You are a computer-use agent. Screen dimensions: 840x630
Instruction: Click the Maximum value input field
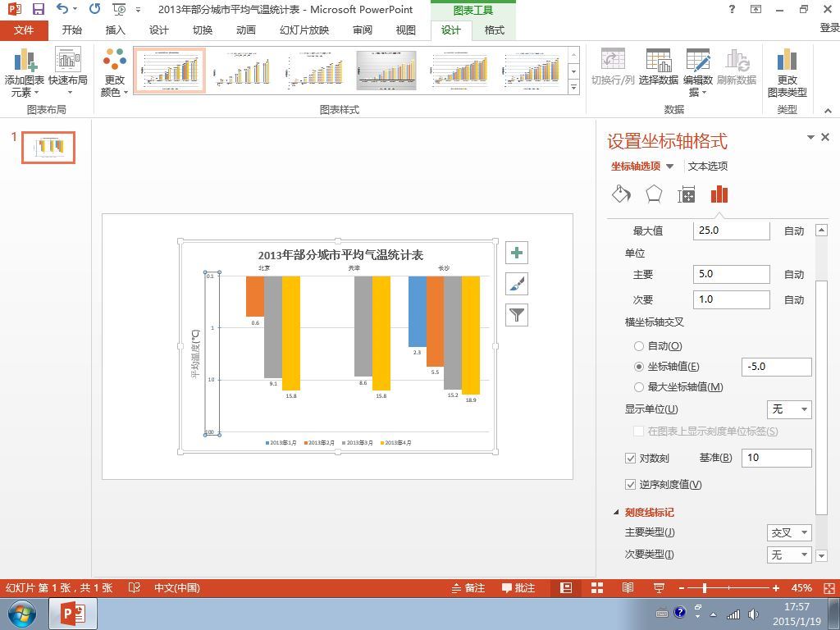click(731, 231)
